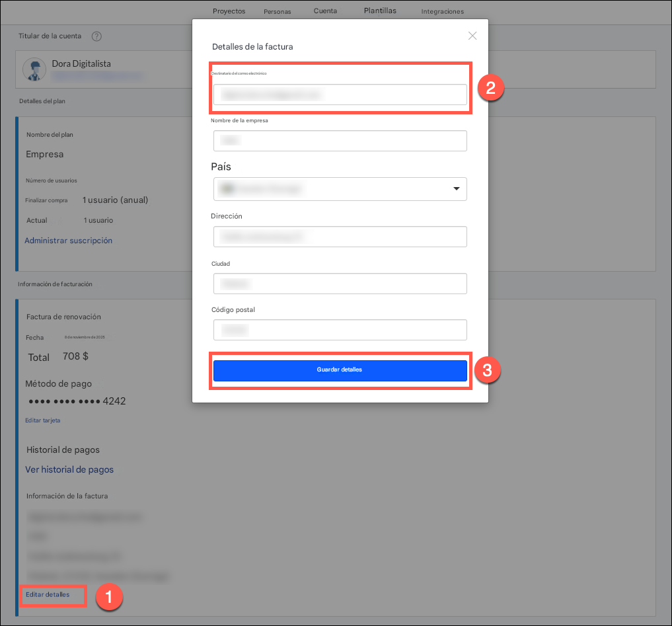Click the 'Detalles de la factura' heading
672x626 pixels.
tap(252, 47)
